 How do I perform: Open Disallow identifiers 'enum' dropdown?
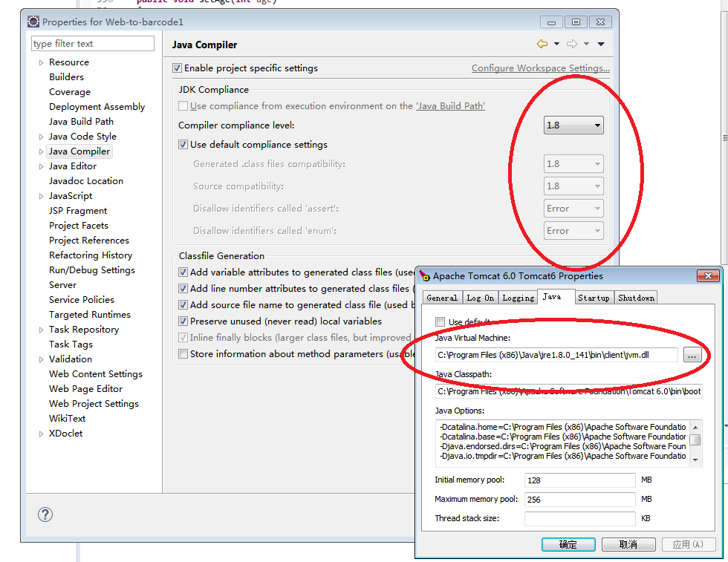pos(573,231)
